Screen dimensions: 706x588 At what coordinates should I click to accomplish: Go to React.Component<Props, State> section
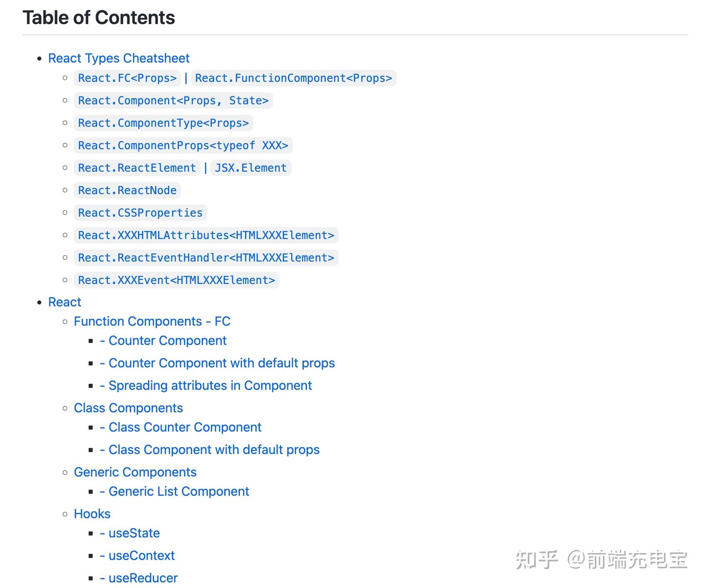click(x=173, y=101)
